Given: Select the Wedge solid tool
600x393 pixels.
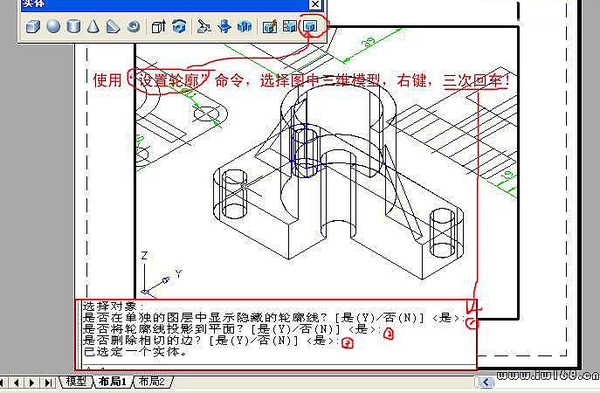Looking at the screenshot, I should 113,26.
